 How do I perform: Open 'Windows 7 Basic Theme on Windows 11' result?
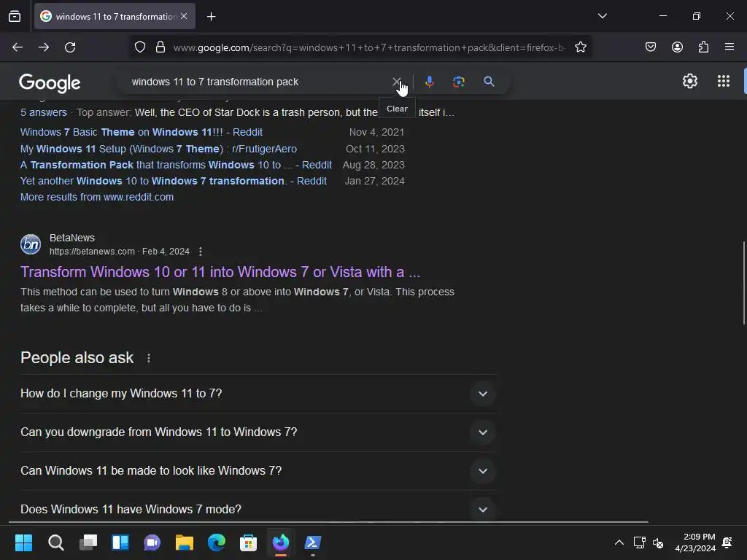pyautogui.click(x=142, y=132)
